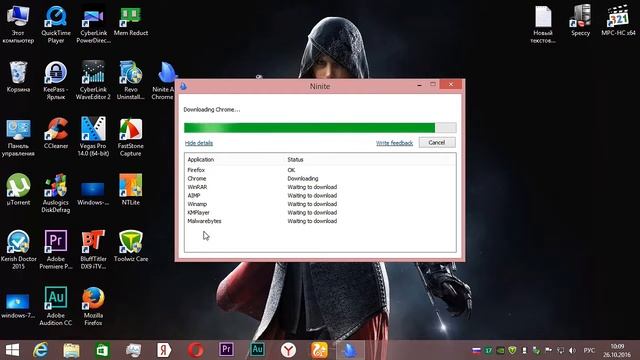
Task: Select the 'windows-7...' desktop shortcut
Action: [18, 306]
